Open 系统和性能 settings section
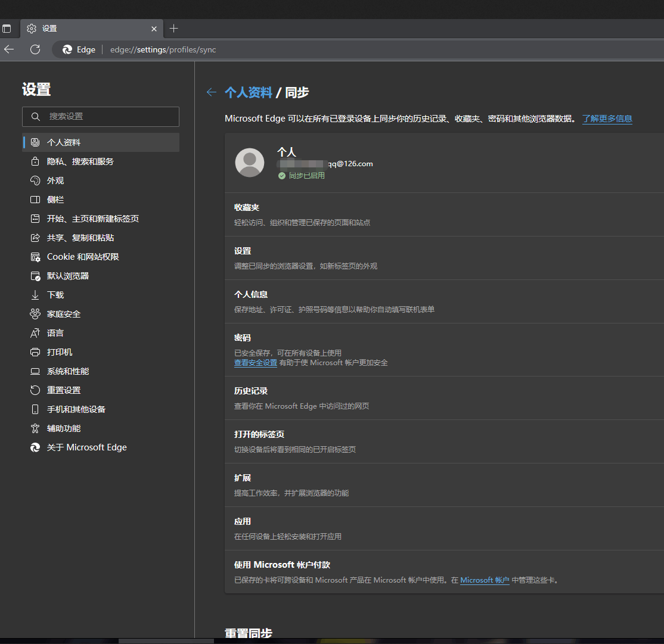Image resolution: width=664 pixels, height=644 pixels. (101, 371)
